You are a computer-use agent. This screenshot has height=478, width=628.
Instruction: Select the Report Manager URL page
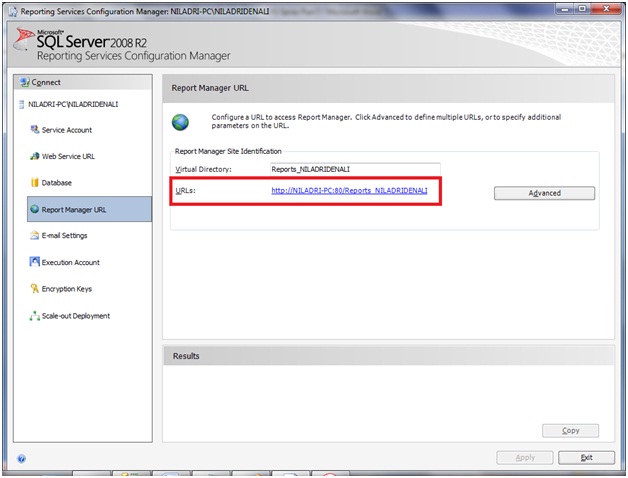(89, 209)
